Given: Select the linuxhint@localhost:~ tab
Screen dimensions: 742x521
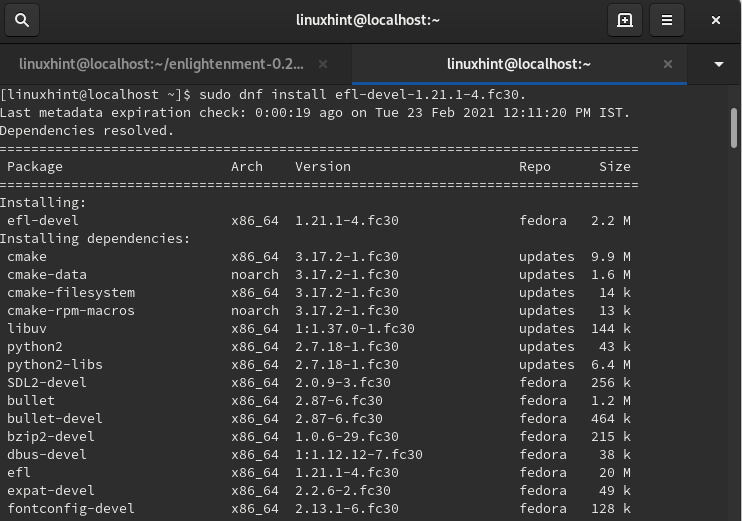Looking at the screenshot, I should click(x=519, y=64).
